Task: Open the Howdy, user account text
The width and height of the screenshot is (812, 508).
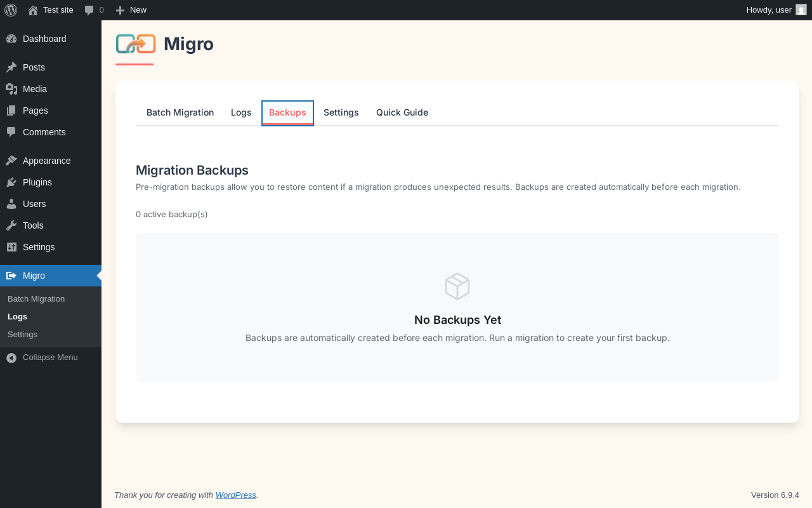Action: tap(769, 10)
